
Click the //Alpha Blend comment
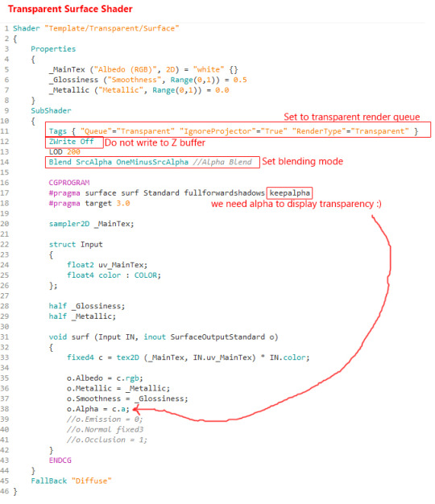pos(222,162)
